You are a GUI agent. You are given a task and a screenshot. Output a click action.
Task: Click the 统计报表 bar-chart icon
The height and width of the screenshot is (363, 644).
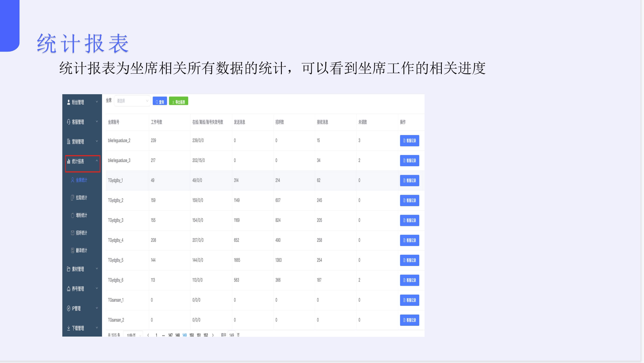click(x=68, y=161)
